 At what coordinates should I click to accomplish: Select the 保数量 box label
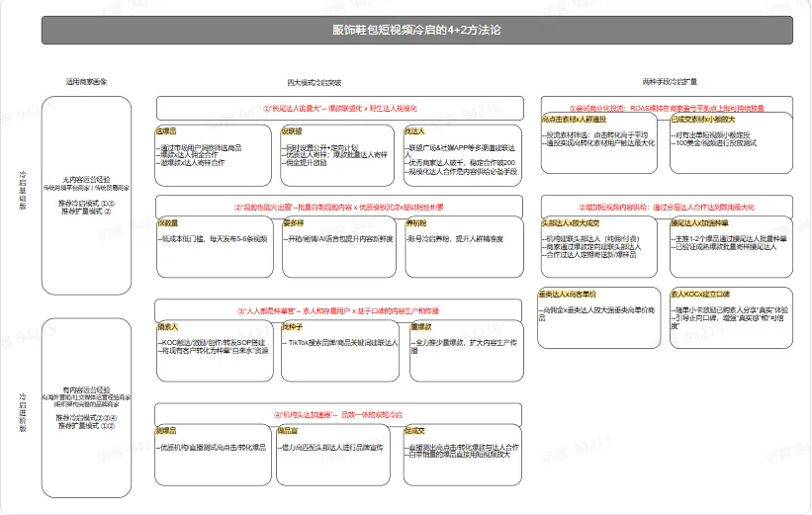pos(168,223)
